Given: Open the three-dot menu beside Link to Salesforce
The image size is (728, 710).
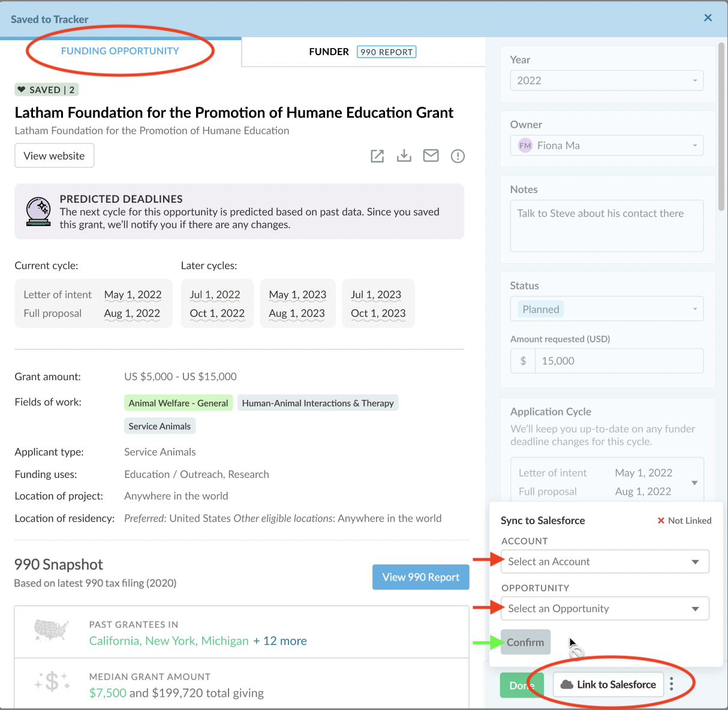Looking at the screenshot, I should point(672,684).
